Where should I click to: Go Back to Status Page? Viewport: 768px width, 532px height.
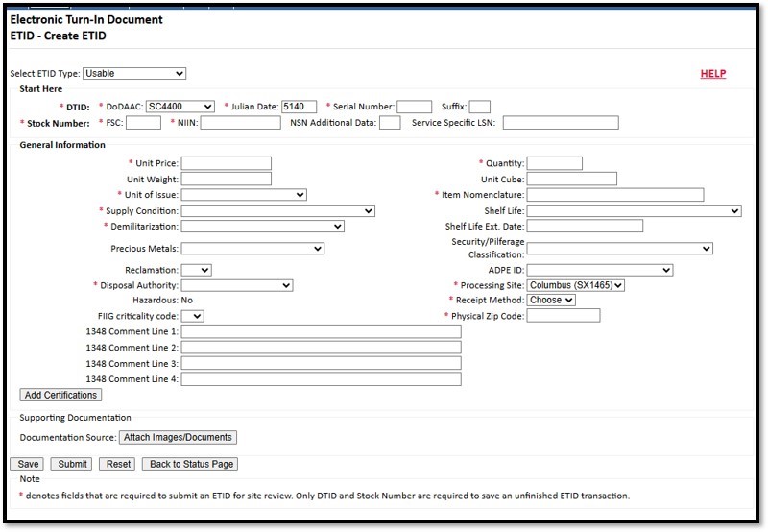(189, 464)
